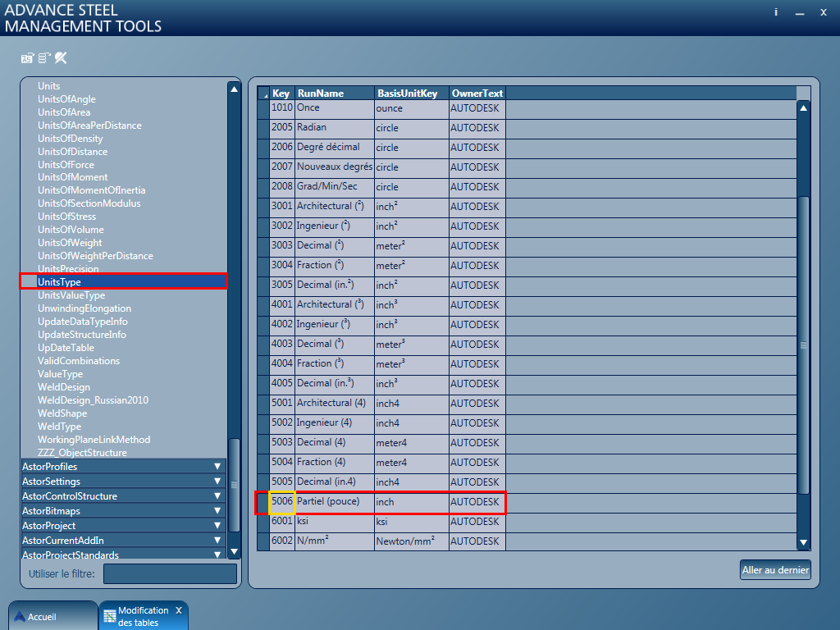Expand the AstorBitmaps section
The width and height of the screenshot is (840, 630).
click(124, 510)
